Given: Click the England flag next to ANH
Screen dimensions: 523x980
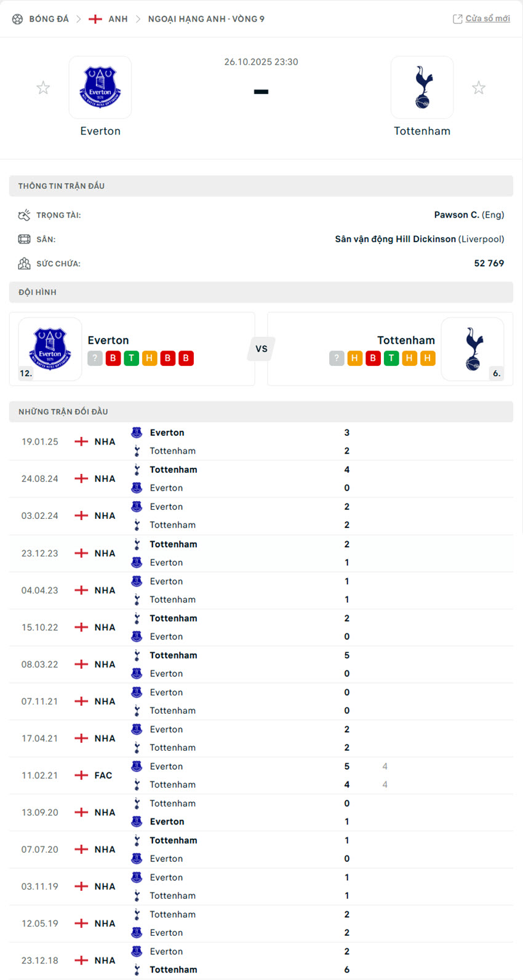Looking at the screenshot, I should coord(95,18).
